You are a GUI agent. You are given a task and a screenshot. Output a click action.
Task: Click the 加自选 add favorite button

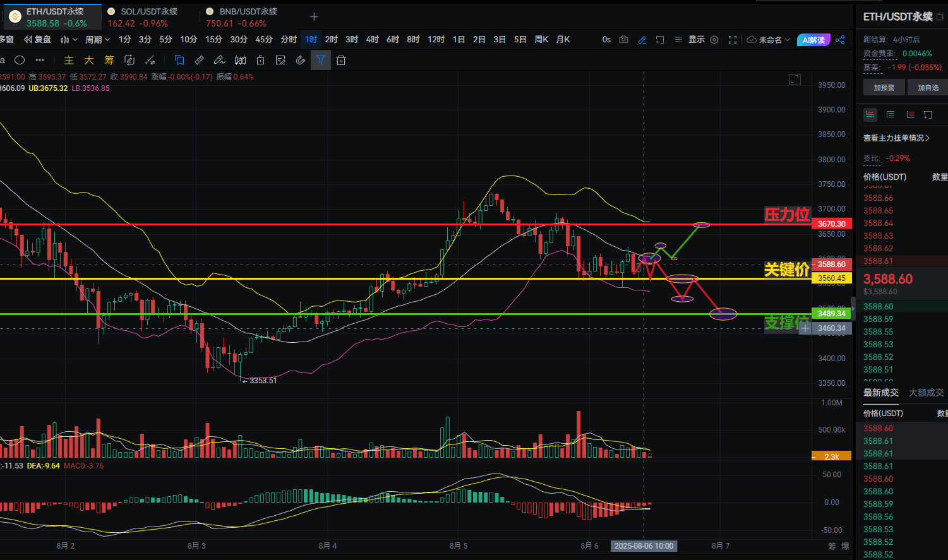(928, 88)
